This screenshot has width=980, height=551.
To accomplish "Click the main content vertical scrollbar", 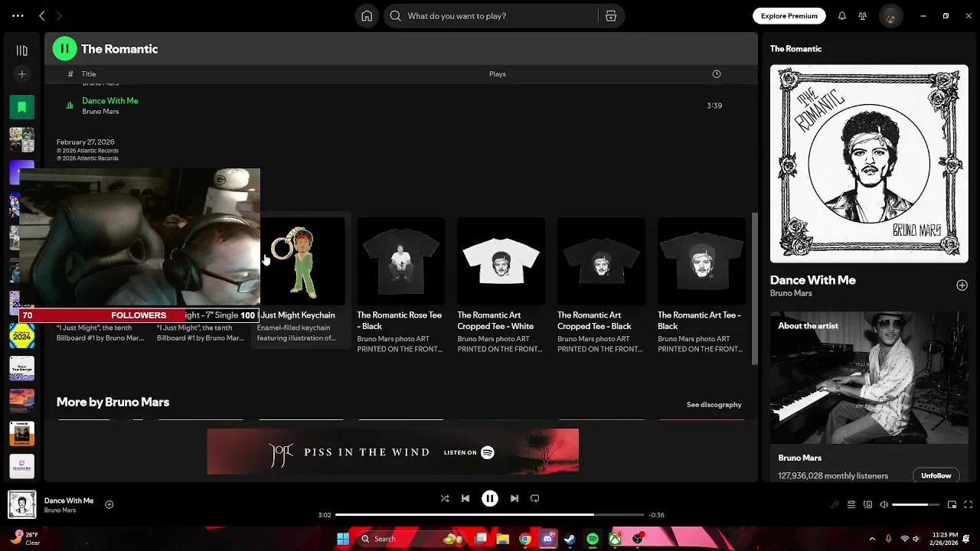I will tap(754, 289).
